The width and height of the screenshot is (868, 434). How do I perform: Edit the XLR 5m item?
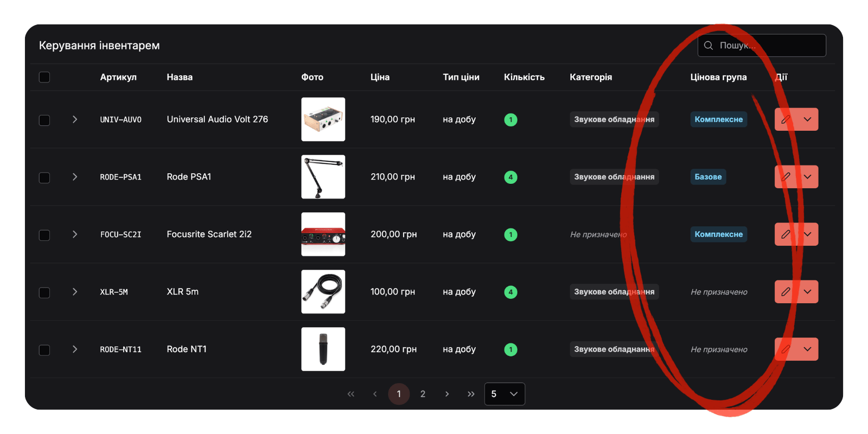pyautogui.click(x=786, y=292)
